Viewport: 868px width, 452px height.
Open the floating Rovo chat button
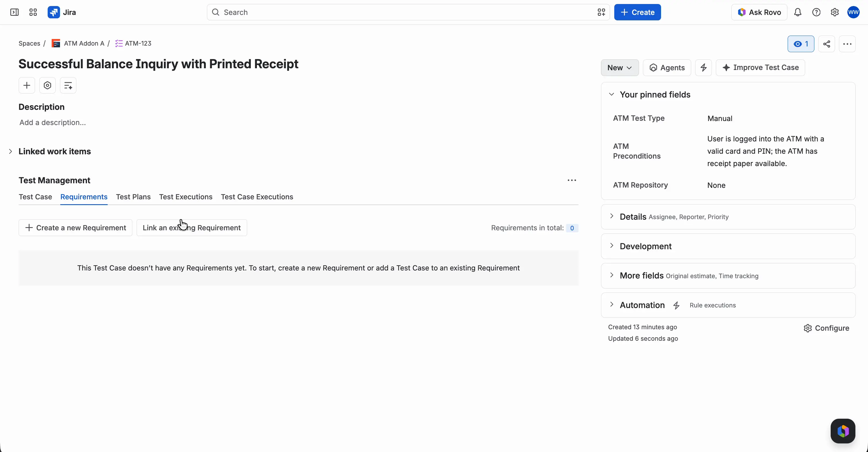click(x=843, y=431)
